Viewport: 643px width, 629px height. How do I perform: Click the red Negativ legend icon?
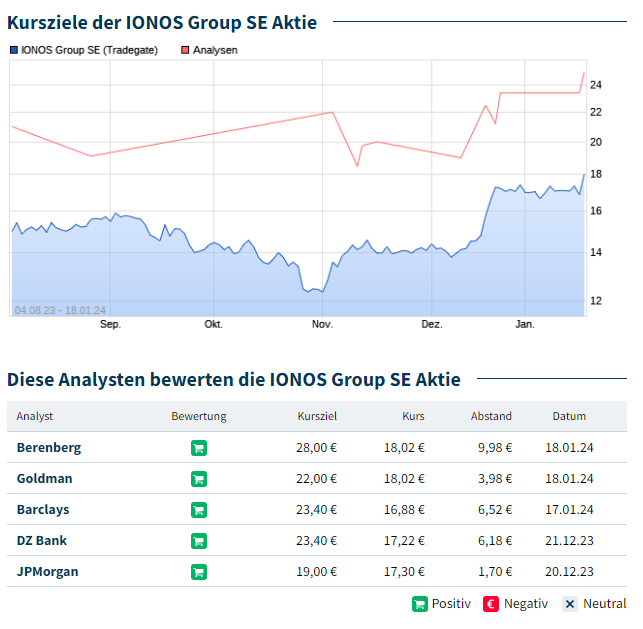coord(491,604)
